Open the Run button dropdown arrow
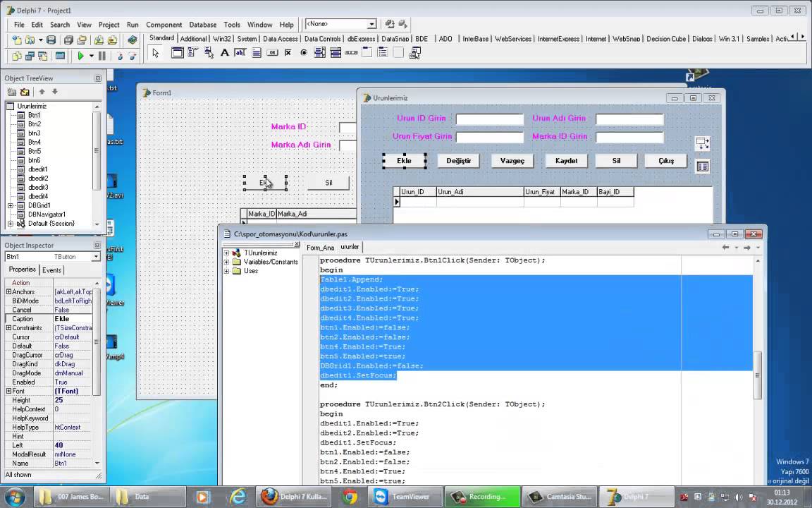The height and width of the screenshot is (508, 812). 91,56
